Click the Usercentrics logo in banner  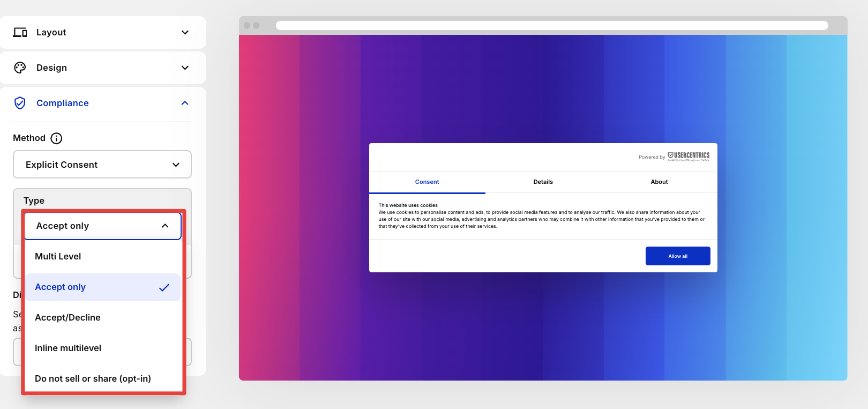[689, 156]
